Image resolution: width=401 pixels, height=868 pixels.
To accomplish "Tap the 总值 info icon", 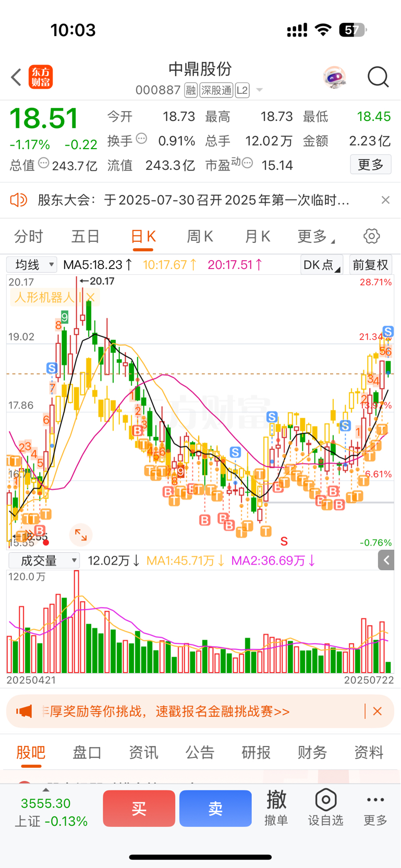I will pyautogui.click(x=44, y=163).
